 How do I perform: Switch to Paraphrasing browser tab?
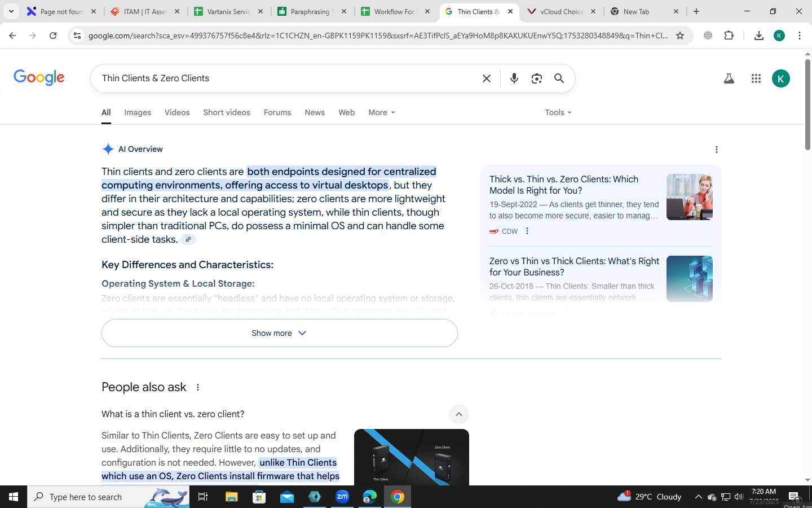pyautogui.click(x=312, y=11)
